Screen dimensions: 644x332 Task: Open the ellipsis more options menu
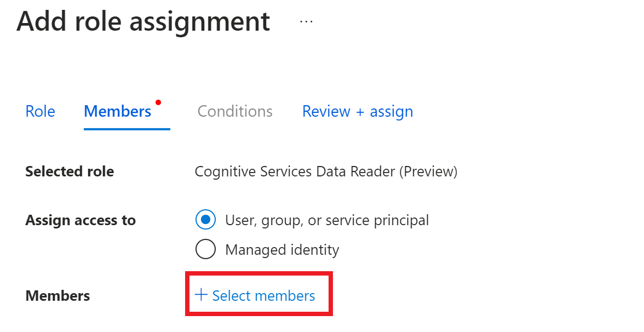click(x=306, y=21)
